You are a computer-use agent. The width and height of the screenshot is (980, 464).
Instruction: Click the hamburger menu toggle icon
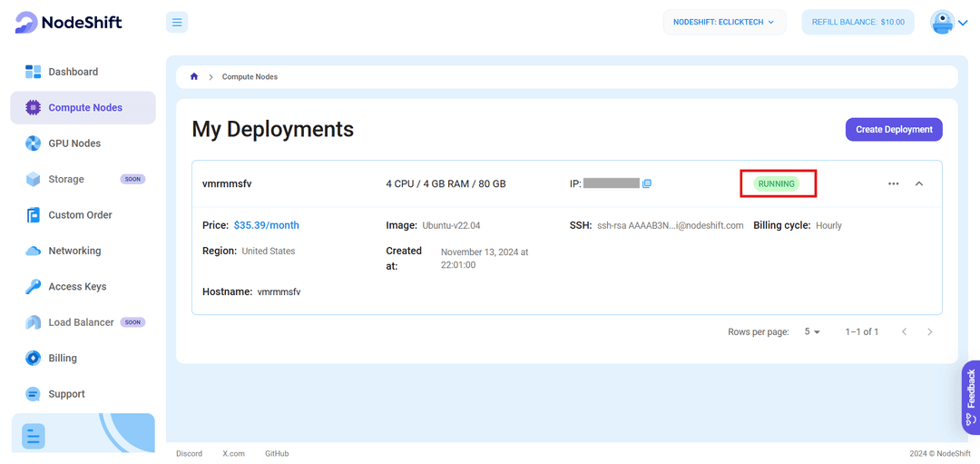click(x=177, y=23)
